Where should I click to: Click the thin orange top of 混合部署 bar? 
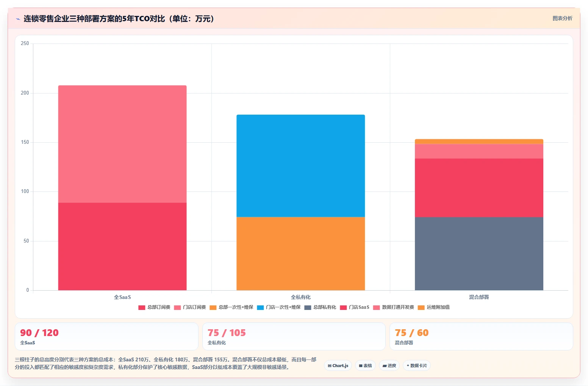point(479,142)
